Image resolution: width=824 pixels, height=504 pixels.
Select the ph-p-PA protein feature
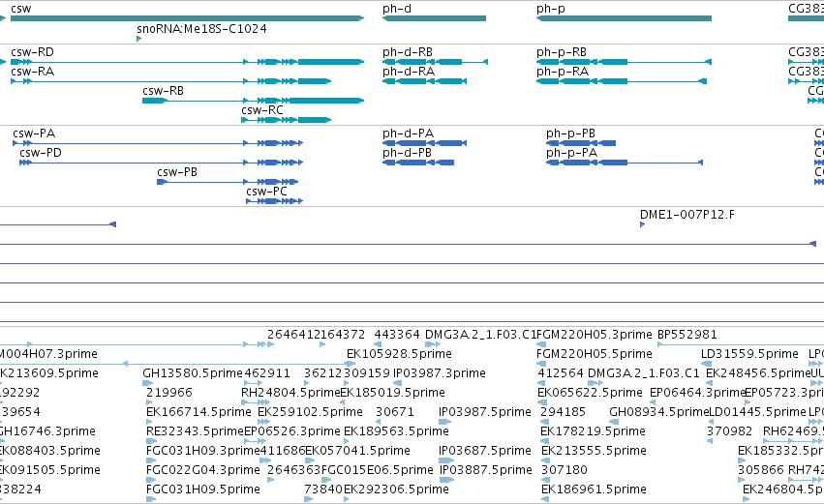625,163
